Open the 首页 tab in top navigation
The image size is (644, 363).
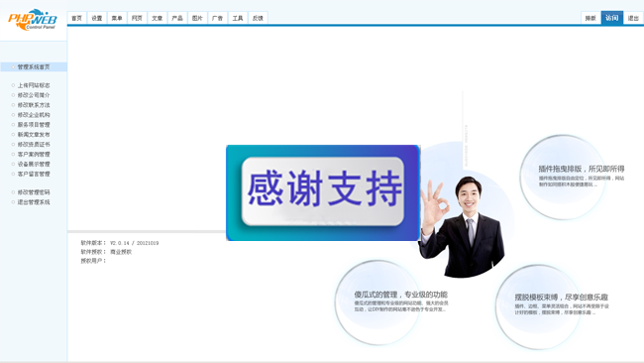tap(77, 18)
